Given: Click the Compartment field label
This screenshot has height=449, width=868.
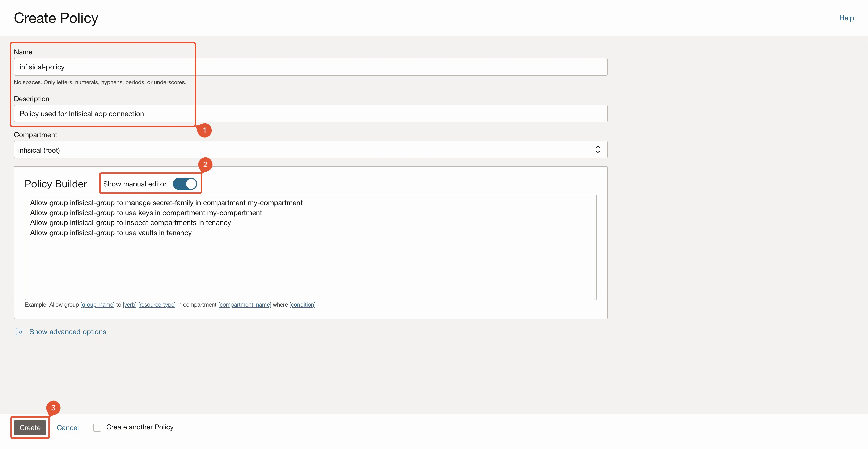Looking at the screenshot, I should pos(35,135).
